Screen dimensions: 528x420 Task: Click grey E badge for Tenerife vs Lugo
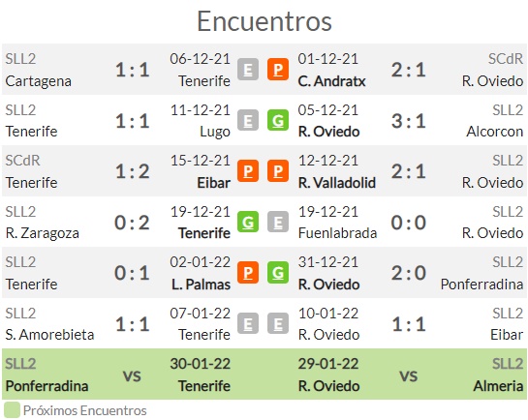coord(248,120)
